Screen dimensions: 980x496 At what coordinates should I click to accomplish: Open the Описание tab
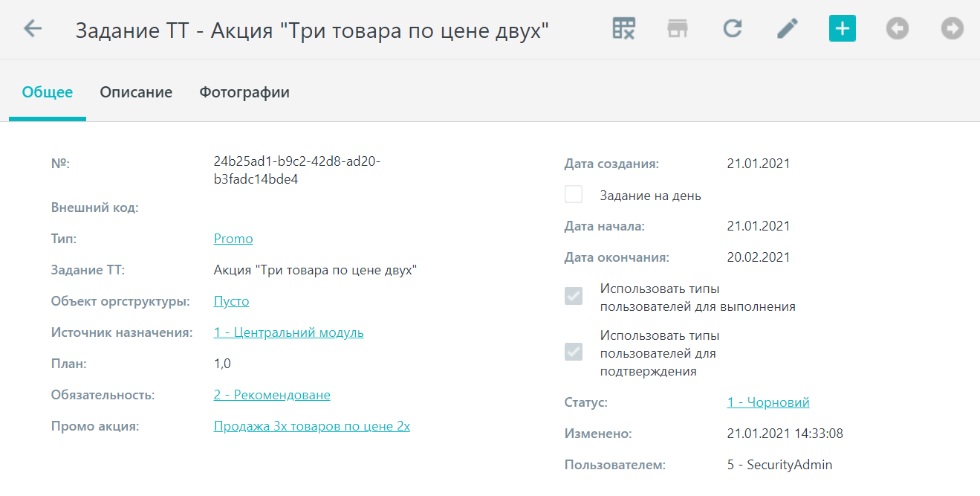coord(136,92)
